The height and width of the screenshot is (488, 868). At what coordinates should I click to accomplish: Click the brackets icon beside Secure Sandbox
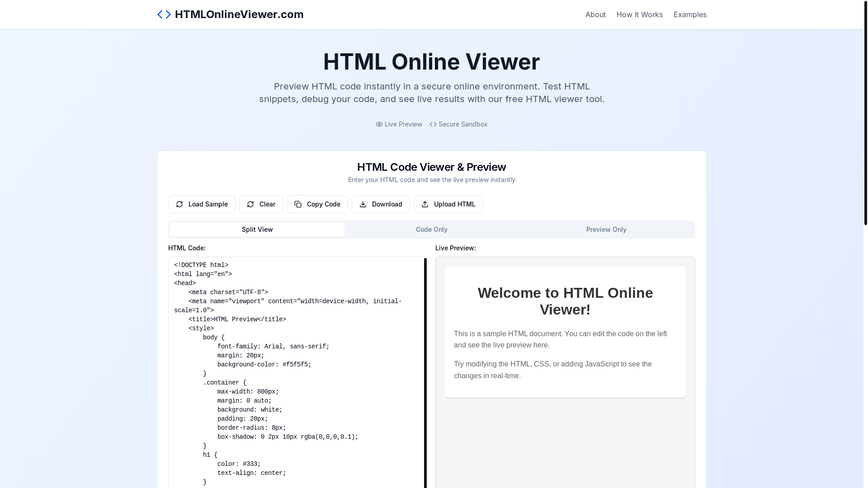point(433,124)
